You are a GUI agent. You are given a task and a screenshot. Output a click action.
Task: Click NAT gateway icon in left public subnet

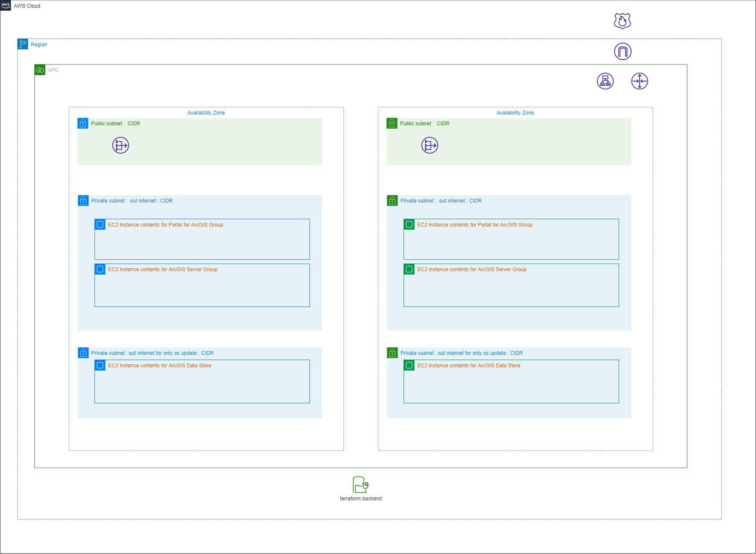coord(121,145)
